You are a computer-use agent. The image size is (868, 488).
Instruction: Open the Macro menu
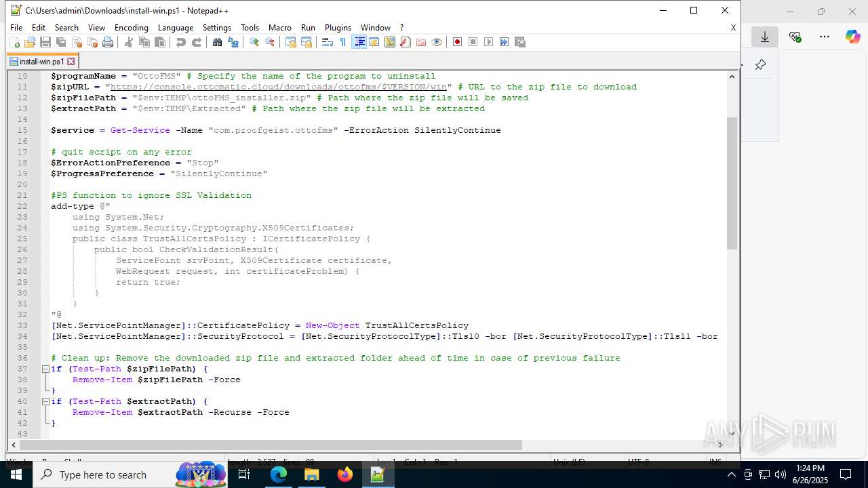280,28
